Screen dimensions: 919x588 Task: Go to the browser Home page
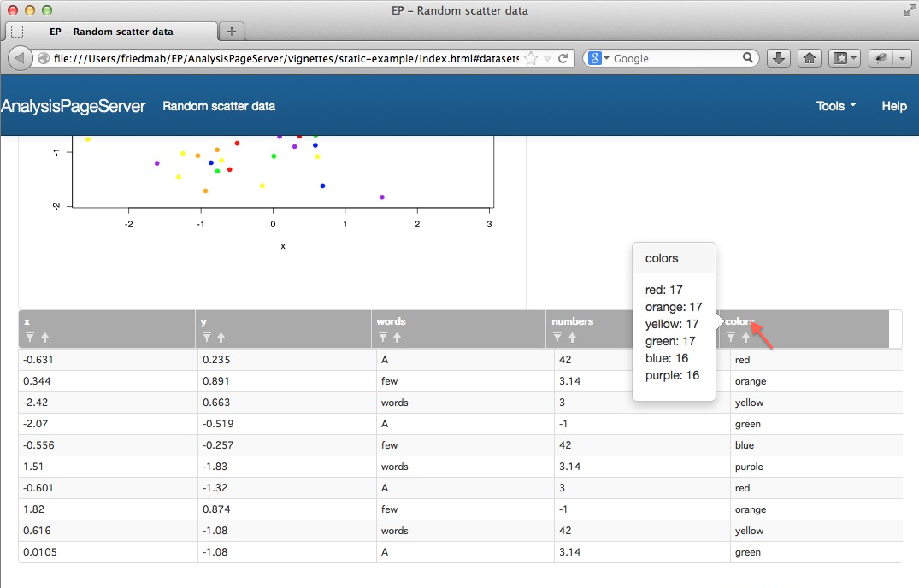click(810, 58)
